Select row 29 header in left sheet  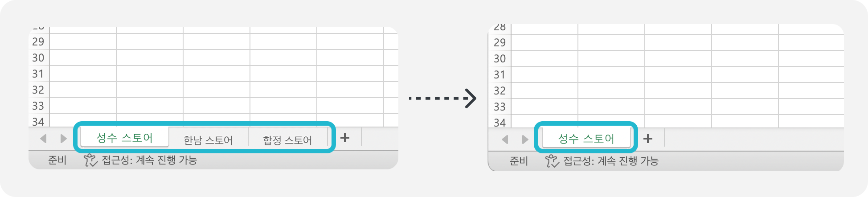[x=38, y=41]
